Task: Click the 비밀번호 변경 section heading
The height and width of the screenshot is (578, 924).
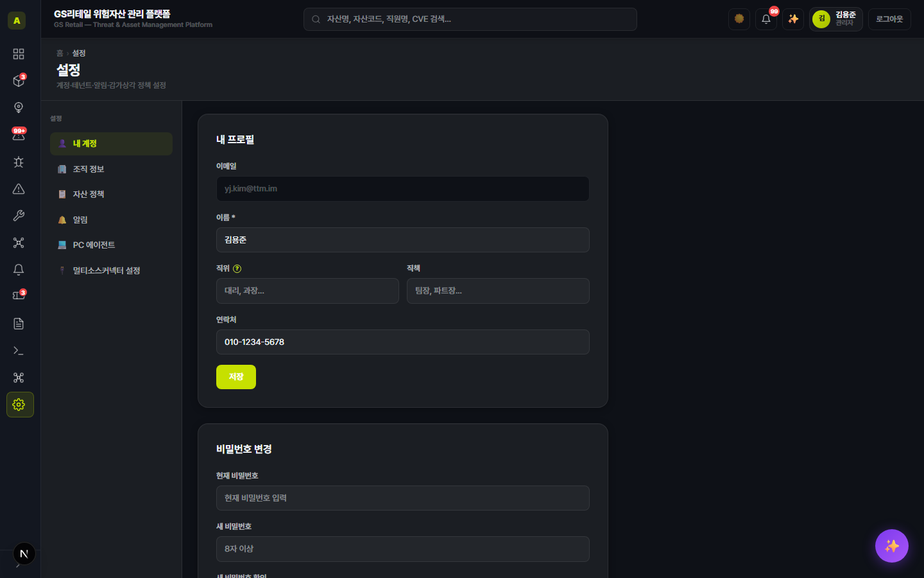Action: (244, 449)
